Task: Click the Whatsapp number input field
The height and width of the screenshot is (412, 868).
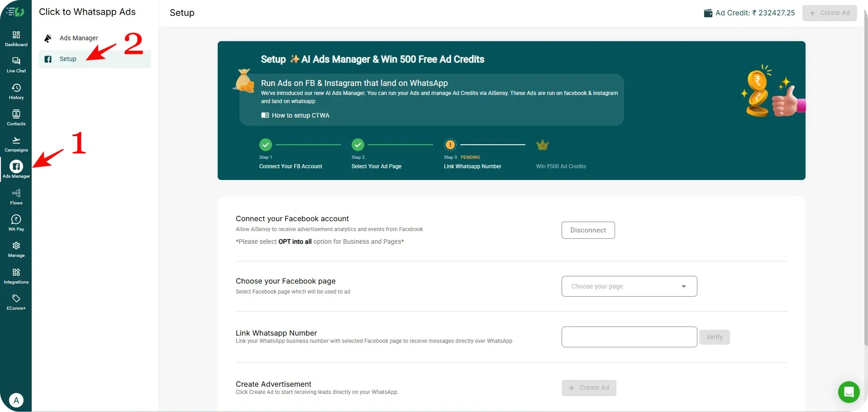Action: click(628, 336)
